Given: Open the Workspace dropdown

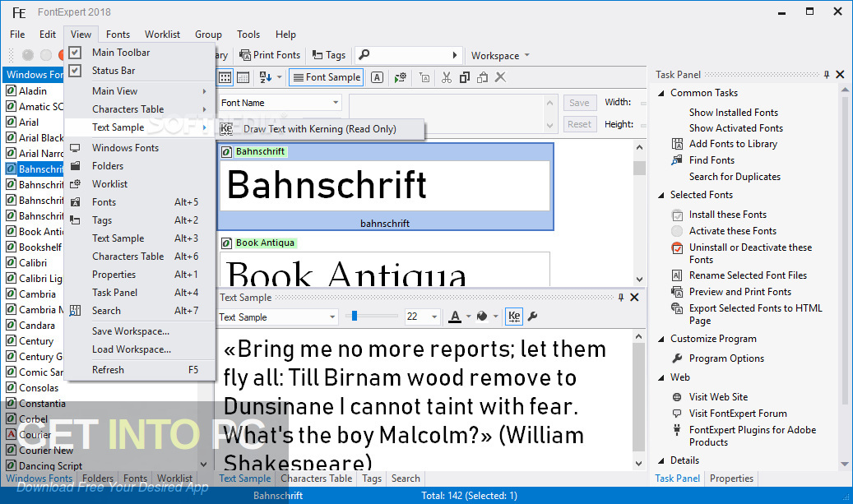Looking at the screenshot, I should (500, 55).
